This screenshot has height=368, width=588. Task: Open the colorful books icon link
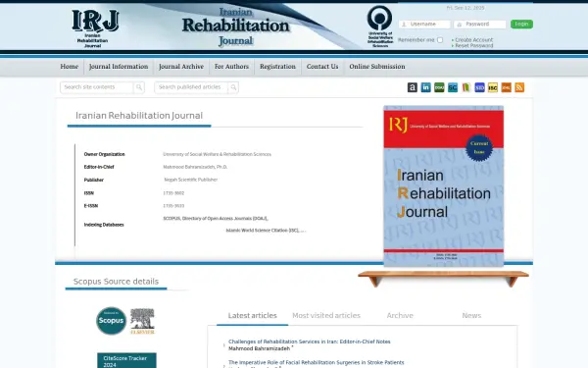pos(465,87)
